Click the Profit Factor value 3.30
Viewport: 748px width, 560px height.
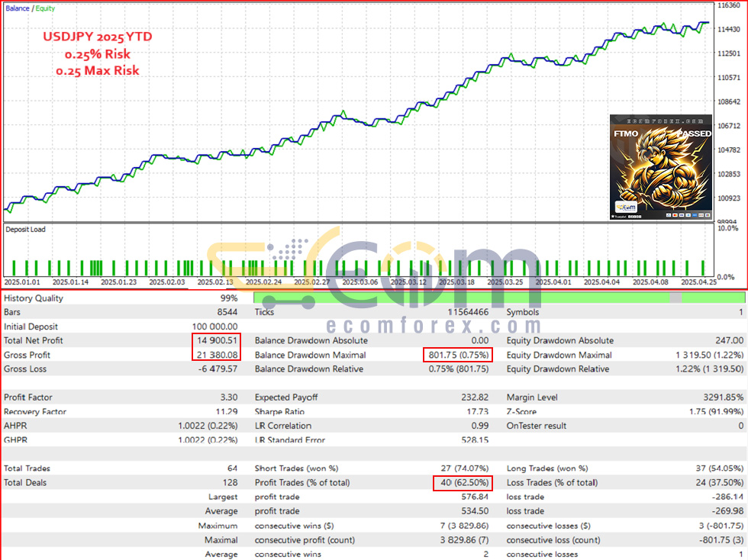229,397
